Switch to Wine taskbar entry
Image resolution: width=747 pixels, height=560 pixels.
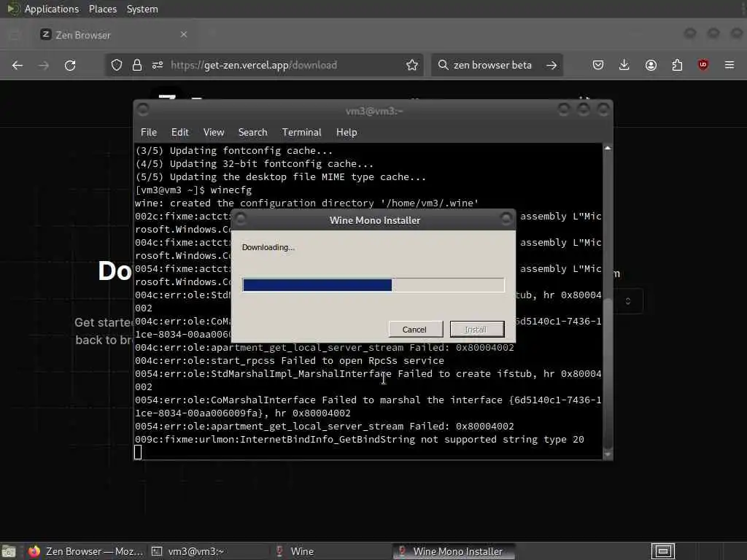[331, 551]
